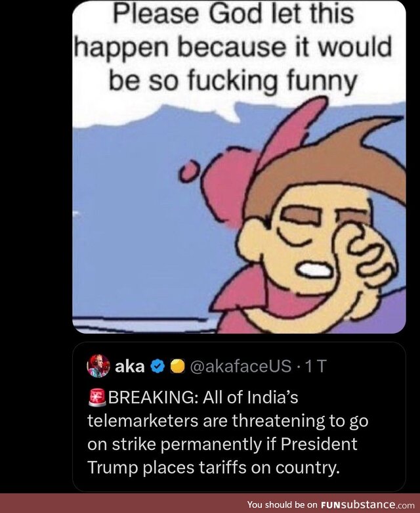Click the word BREAKING in the quoted tweet

point(152,397)
